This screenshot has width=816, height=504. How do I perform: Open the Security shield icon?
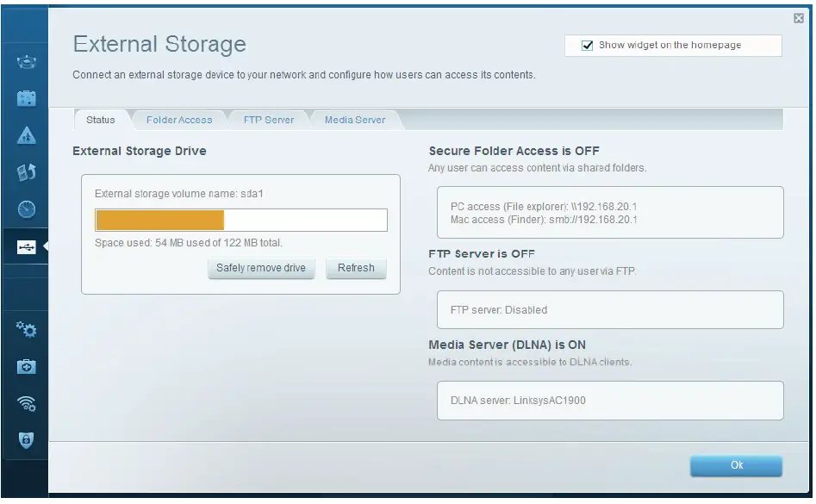point(26,441)
